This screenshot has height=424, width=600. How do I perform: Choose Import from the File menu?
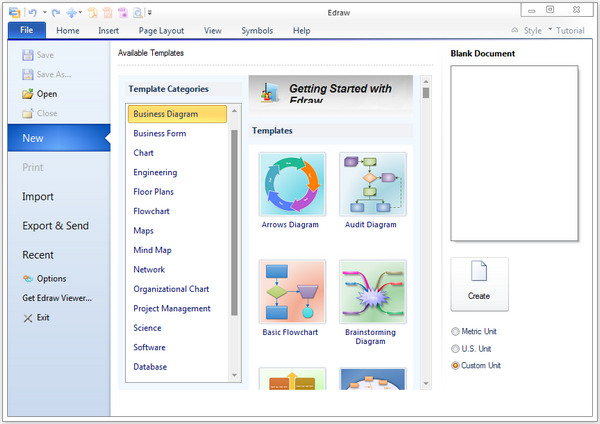click(38, 197)
